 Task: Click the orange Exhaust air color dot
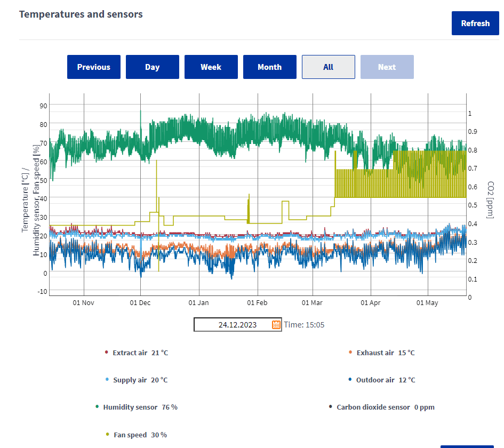pos(350,353)
